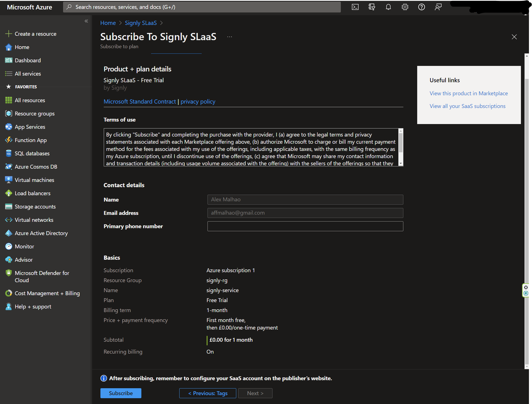Click the Previous: Tags button

coord(207,393)
